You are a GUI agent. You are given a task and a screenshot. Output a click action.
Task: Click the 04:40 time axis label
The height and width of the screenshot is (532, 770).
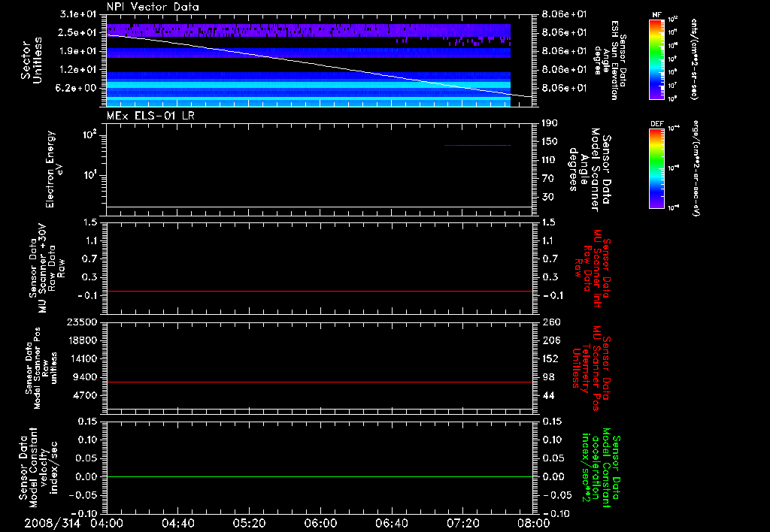tap(177, 521)
